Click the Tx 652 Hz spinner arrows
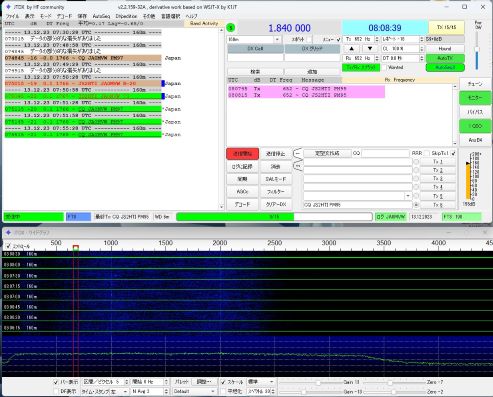The width and height of the screenshot is (493, 397). tap(377, 39)
